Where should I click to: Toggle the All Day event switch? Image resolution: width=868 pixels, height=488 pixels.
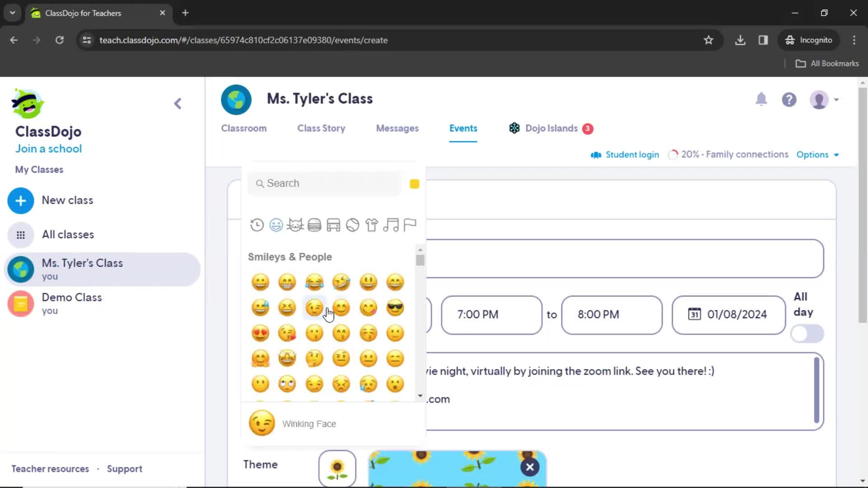coord(807,333)
